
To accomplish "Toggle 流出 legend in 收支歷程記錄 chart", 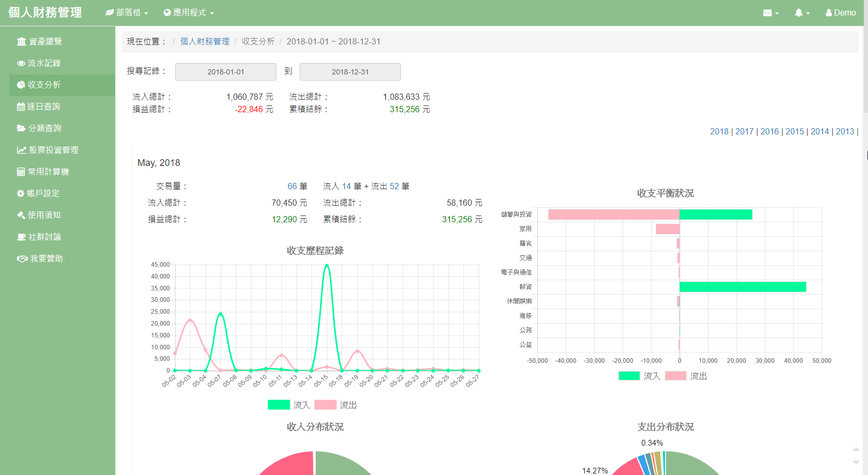I will pos(336,405).
